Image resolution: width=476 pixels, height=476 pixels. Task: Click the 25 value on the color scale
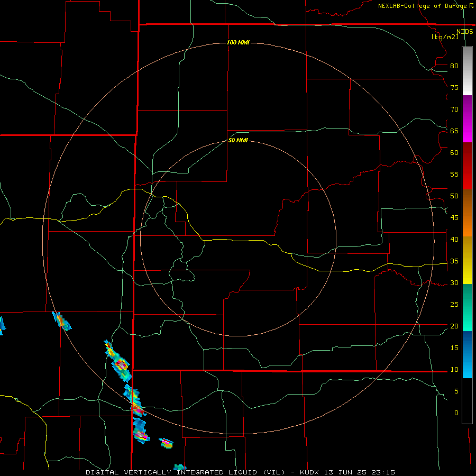(454, 305)
